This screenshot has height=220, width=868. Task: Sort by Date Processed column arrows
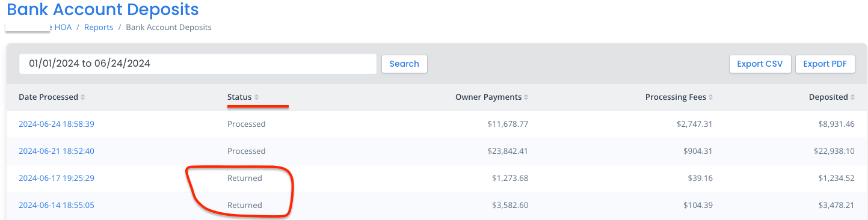(83, 97)
